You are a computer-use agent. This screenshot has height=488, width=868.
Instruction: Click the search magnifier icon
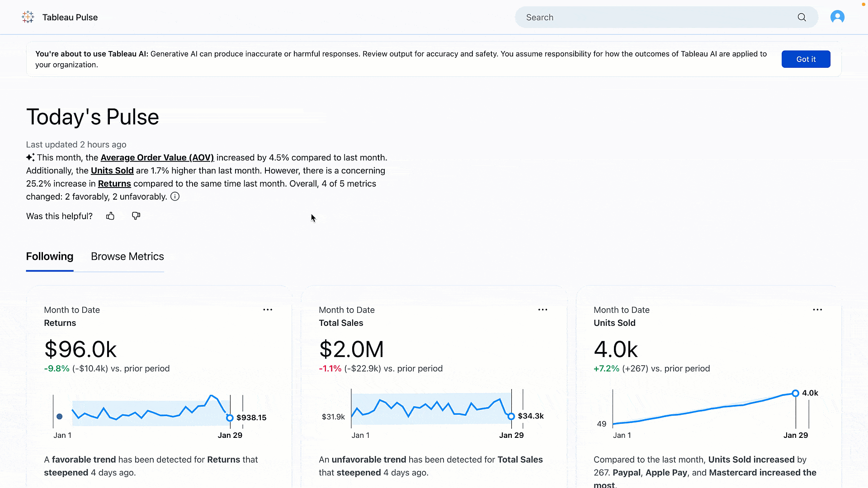click(802, 17)
